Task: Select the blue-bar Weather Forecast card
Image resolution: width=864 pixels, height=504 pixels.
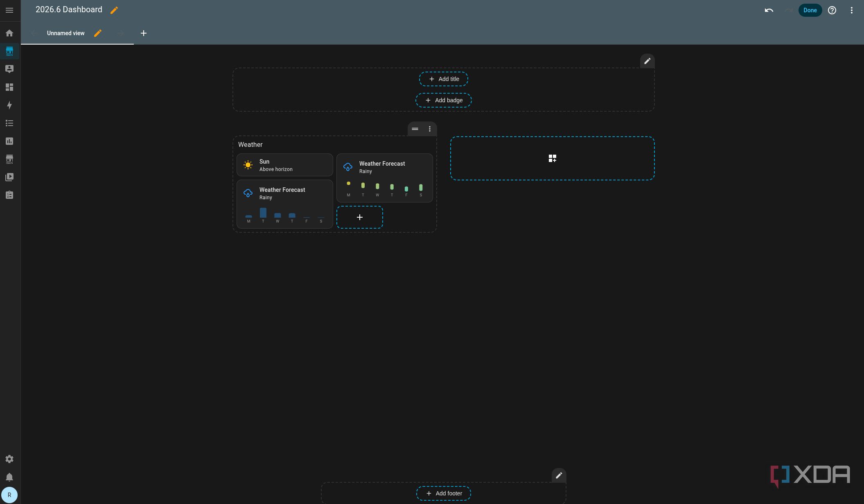Action: (x=285, y=204)
